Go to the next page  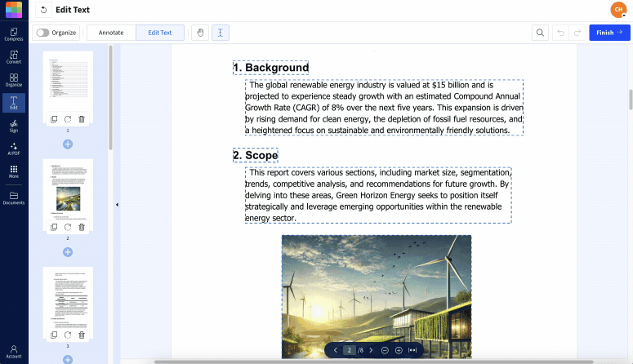pos(371,350)
